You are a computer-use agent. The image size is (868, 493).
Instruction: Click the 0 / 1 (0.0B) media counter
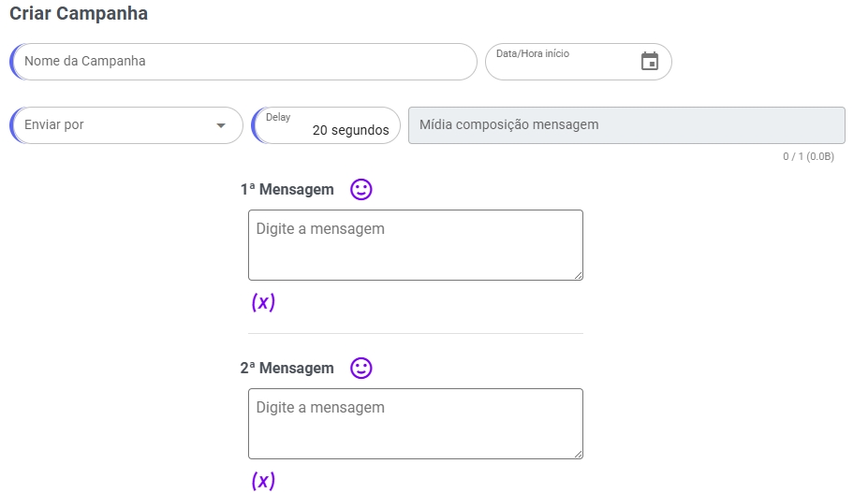pyautogui.click(x=808, y=157)
